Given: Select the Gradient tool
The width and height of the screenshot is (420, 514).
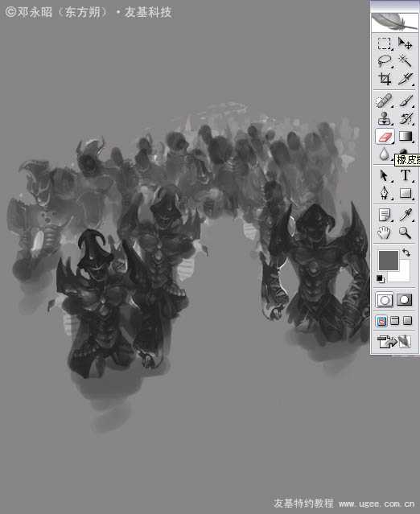Looking at the screenshot, I should coord(406,137).
